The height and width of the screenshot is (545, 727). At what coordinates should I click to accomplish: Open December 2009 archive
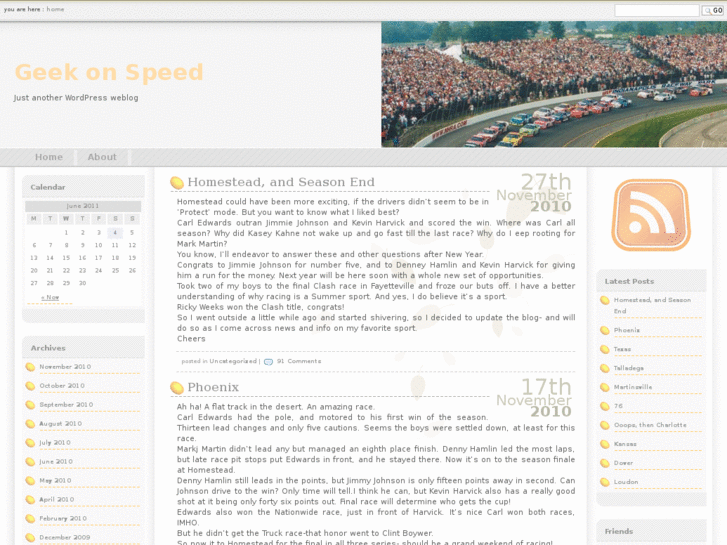pos(65,537)
